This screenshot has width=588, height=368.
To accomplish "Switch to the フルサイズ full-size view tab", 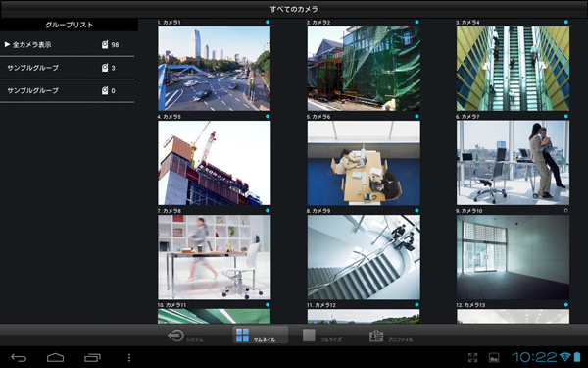I will tap(321, 335).
